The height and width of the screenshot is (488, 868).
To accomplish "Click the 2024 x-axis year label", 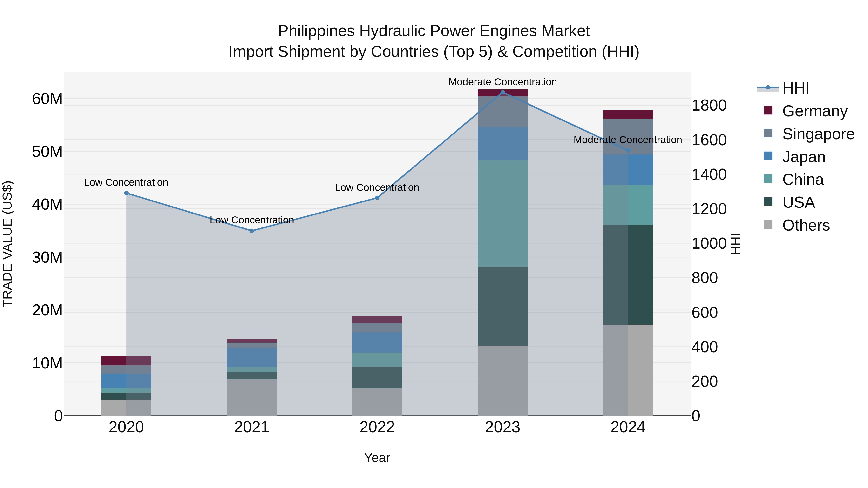I will 628,427.
